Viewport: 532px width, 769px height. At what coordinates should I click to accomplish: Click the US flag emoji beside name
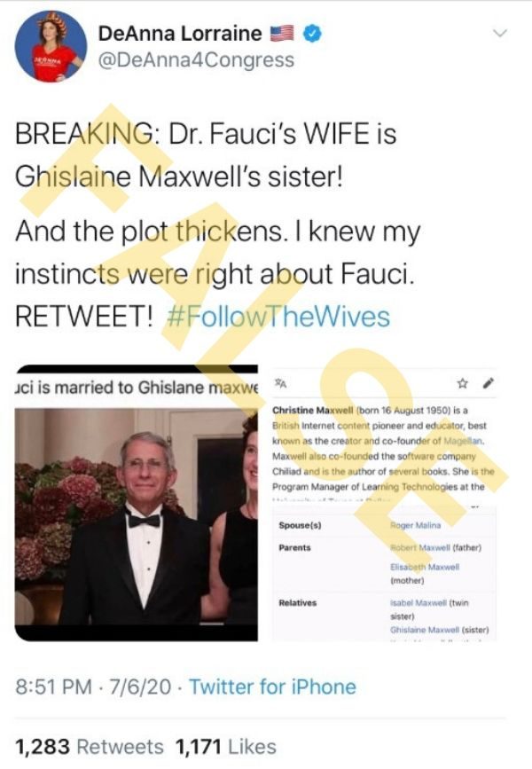click(x=283, y=34)
